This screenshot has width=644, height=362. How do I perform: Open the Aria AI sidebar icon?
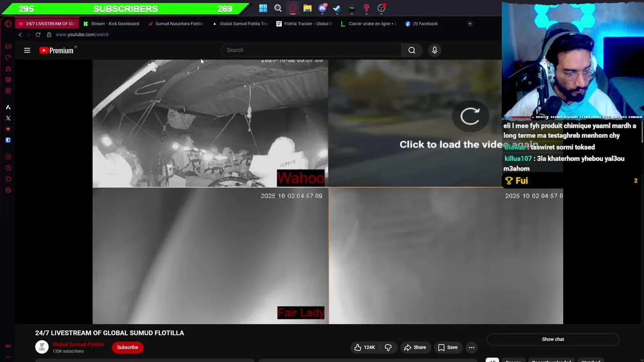point(8,107)
